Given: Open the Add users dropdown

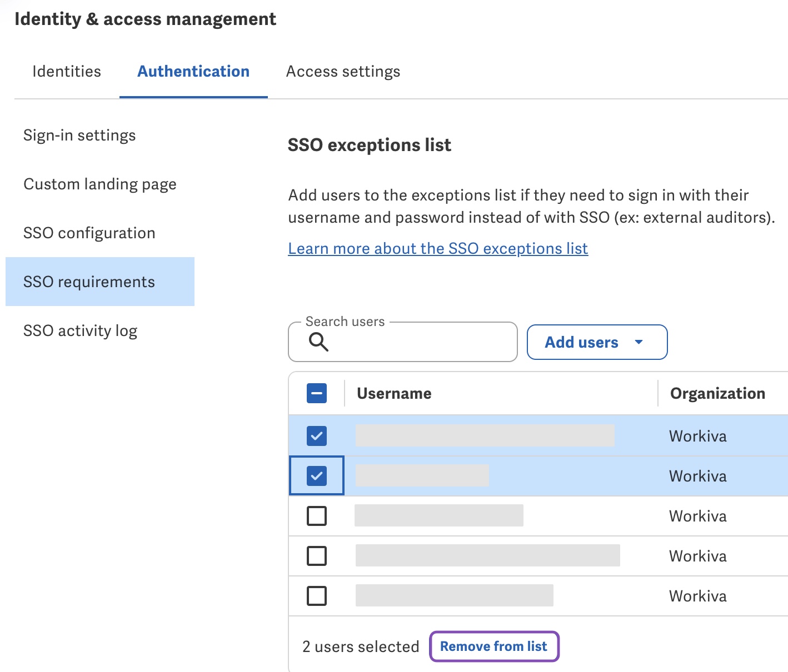Looking at the screenshot, I should [597, 342].
